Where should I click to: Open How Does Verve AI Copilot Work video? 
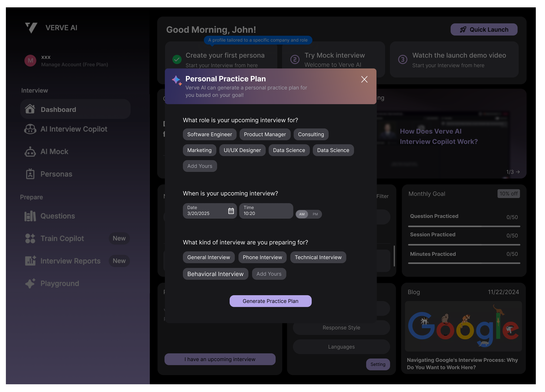click(438, 137)
